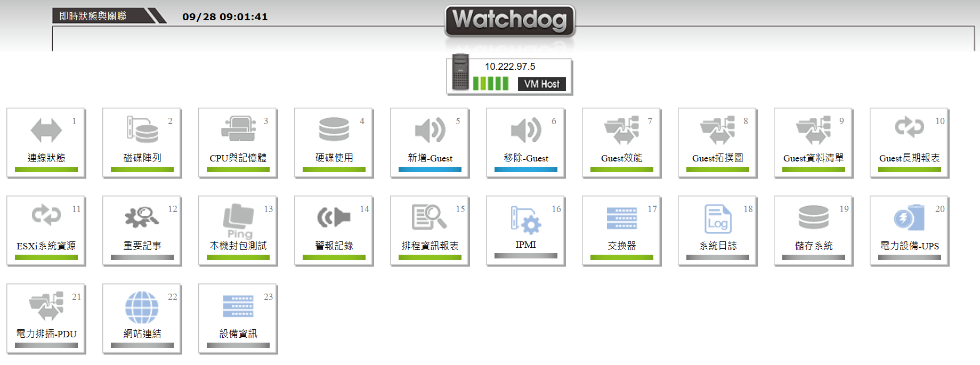The width and height of the screenshot is (980, 365).
Task: Open the 電力設備-UPS tile
Action: pos(910,231)
